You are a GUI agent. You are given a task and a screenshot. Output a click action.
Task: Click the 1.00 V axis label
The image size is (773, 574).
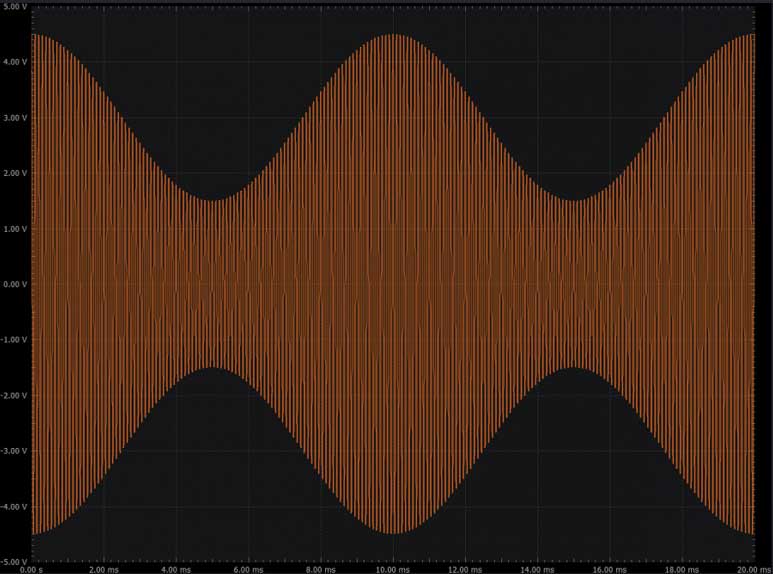15,229
